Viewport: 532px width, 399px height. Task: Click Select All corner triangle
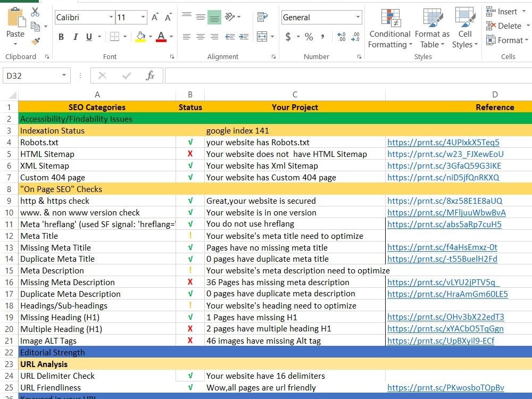12,95
